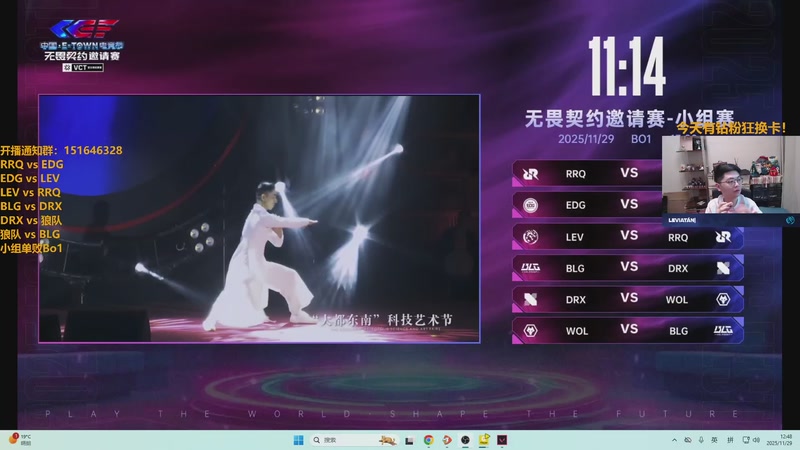The width and height of the screenshot is (800, 450).
Task: Click the animal graphic in search box
Action: coord(387,440)
